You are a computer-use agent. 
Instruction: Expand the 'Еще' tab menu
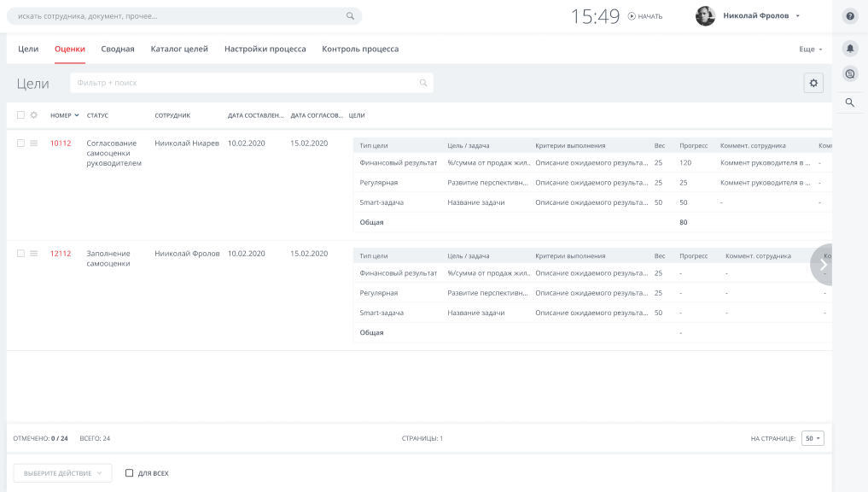(810, 50)
